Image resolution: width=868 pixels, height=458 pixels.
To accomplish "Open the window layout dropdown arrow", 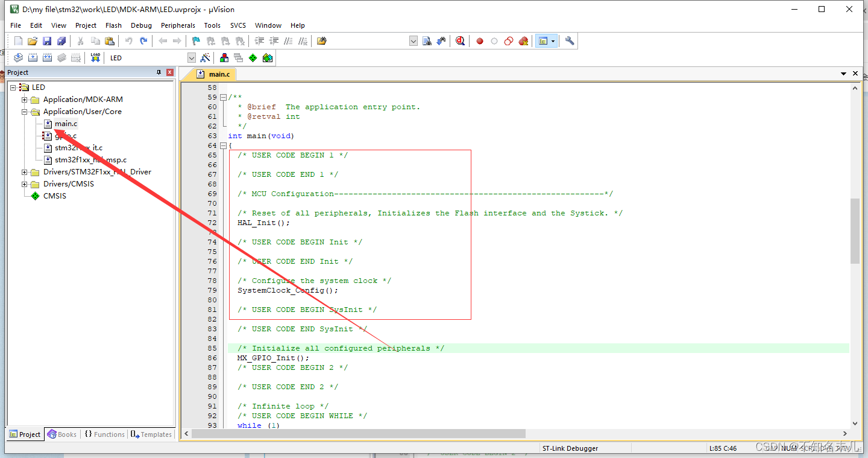I will pos(553,41).
